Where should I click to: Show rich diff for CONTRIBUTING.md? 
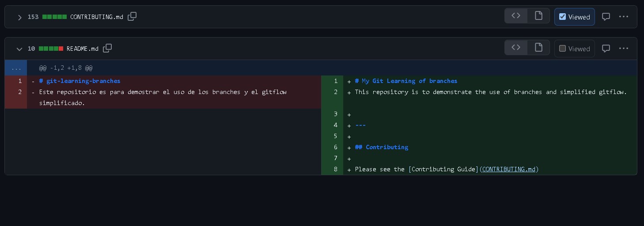coord(538,16)
